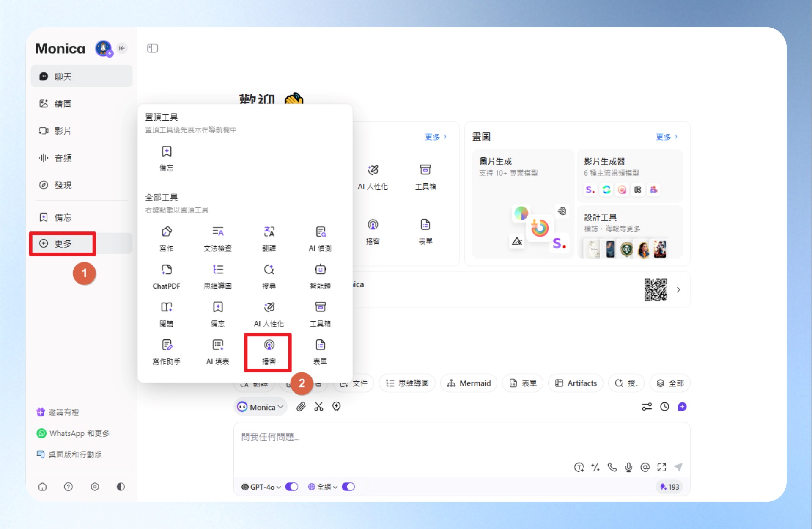Collapse the sidebar with arrow icon
Screen dimensions: 812x529
click(x=122, y=48)
